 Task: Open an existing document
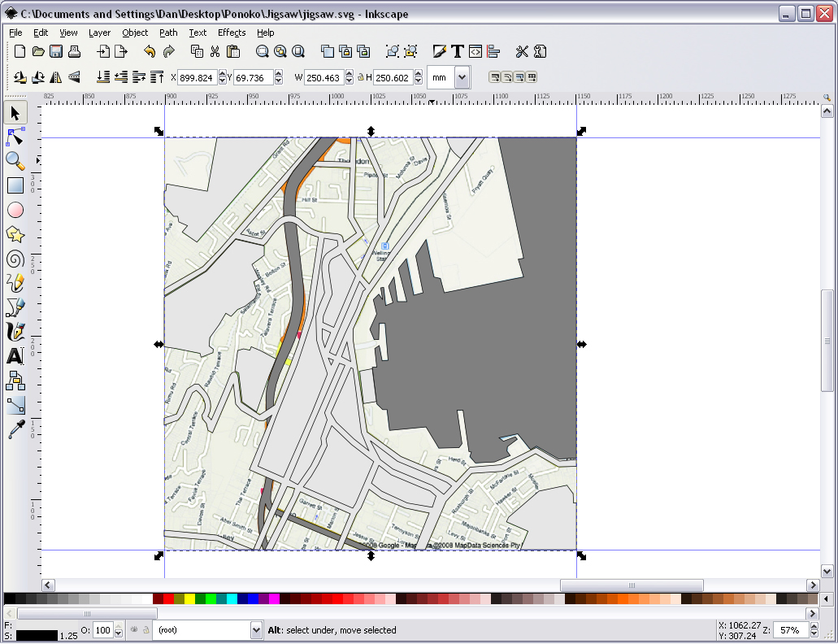[x=38, y=51]
